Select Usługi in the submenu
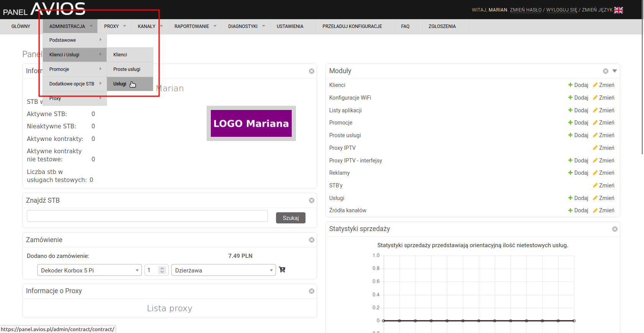The image size is (644, 333). pos(120,84)
